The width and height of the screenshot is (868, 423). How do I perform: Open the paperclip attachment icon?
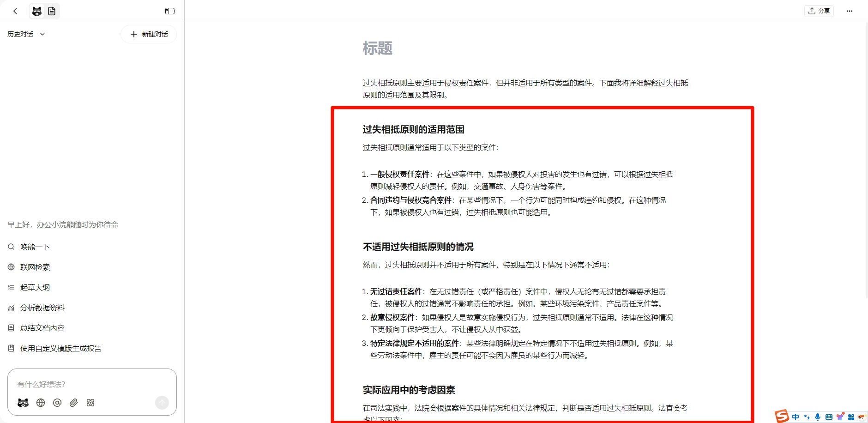pyautogui.click(x=73, y=403)
